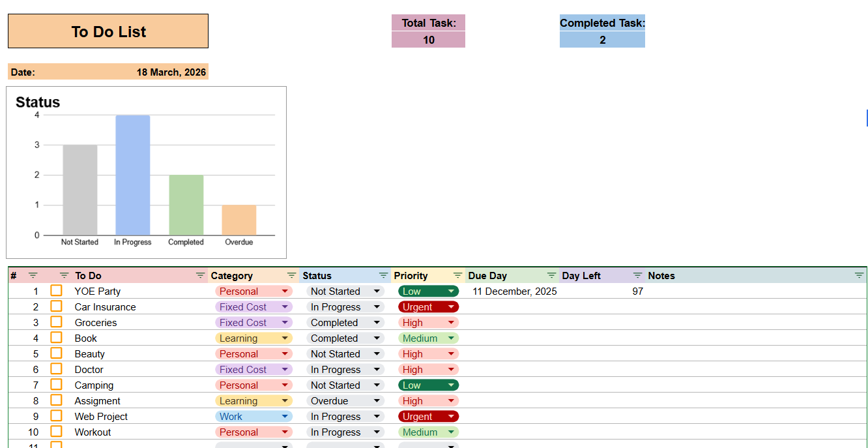The height and width of the screenshot is (448, 868).
Task: Tick the checkbox for Doctor
Action: [57, 369]
